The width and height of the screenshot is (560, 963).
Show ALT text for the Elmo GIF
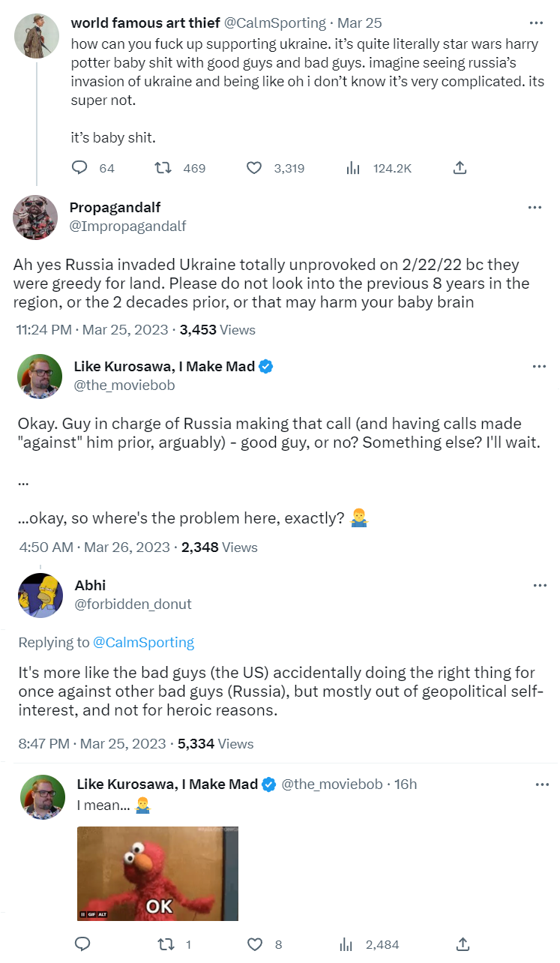click(103, 914)
